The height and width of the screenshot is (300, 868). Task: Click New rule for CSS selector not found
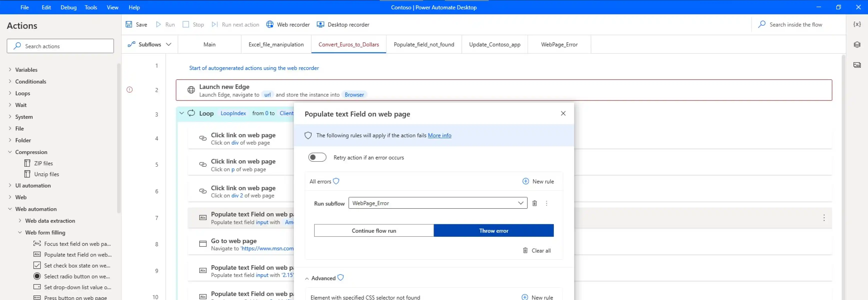pyautogui.click(x=537, y=297)
